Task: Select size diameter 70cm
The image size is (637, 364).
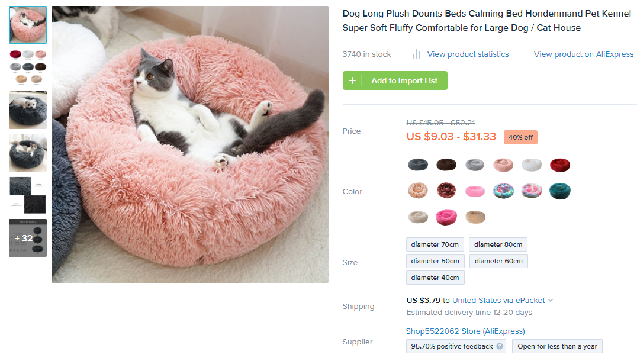Action: 435,244
